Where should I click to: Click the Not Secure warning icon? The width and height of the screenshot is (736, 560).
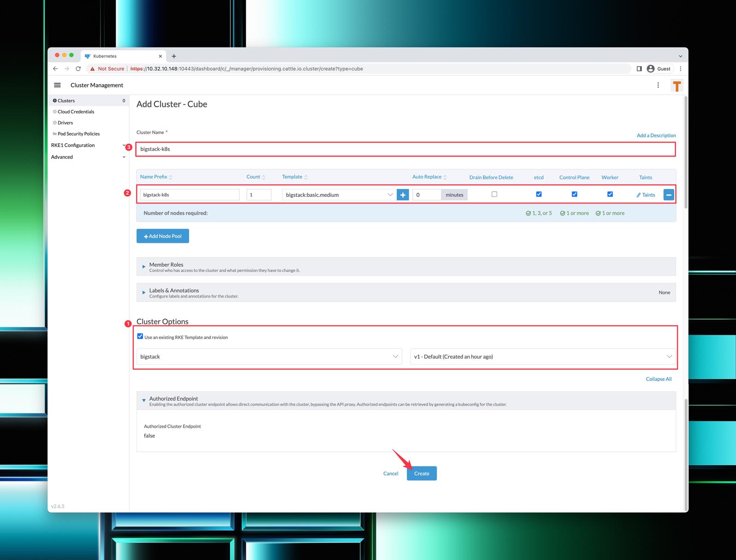(x=93, y=69)
